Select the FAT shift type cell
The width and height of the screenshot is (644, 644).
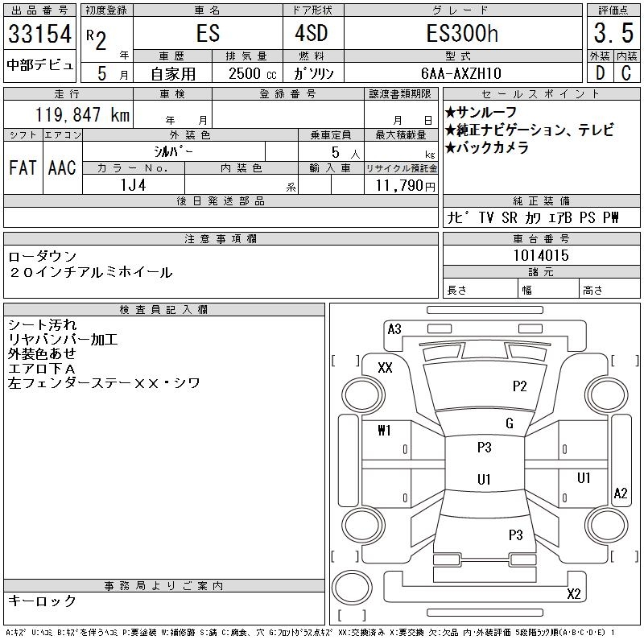[x=23, y=167]
